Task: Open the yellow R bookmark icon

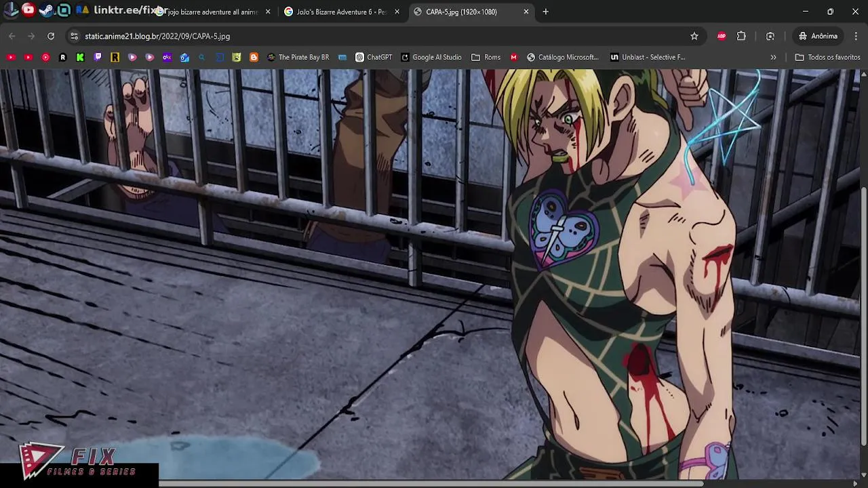Action: point(115,58)
